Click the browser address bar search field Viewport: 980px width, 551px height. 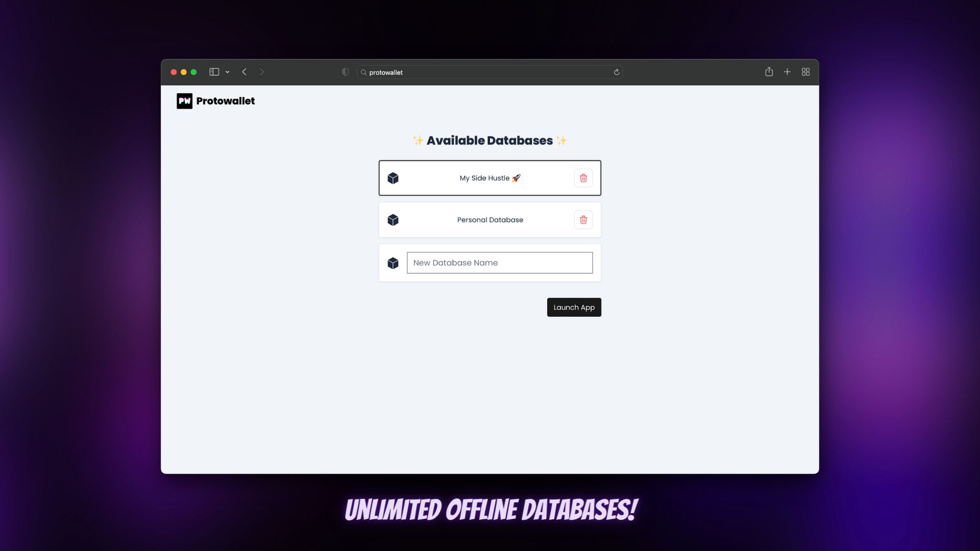pyautogui.click(x=489, y=72)
